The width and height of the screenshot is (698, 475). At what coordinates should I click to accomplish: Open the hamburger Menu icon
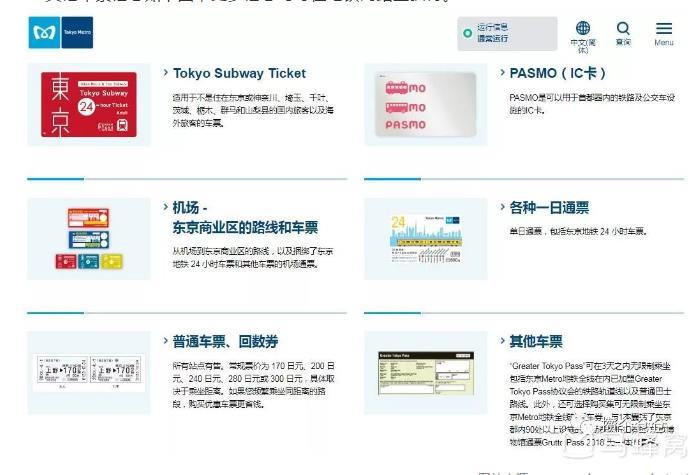pyautogui.click(x=664, y=29)
